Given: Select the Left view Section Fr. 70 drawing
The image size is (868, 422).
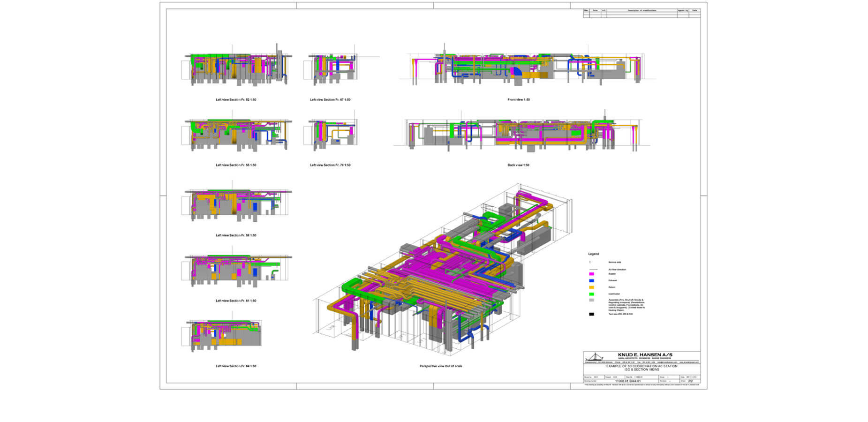Looking at the screenshot, I should click(331, 131).
